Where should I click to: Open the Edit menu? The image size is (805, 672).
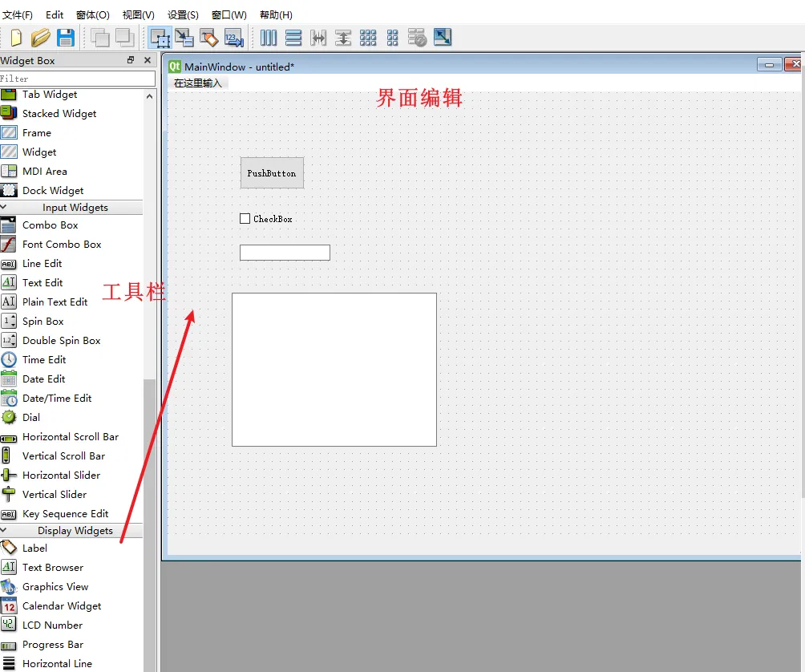click(55, 15)
